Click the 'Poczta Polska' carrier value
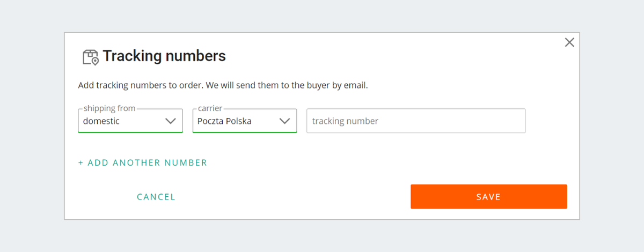This screenshot has width=644, height=252. coord(224,121)
